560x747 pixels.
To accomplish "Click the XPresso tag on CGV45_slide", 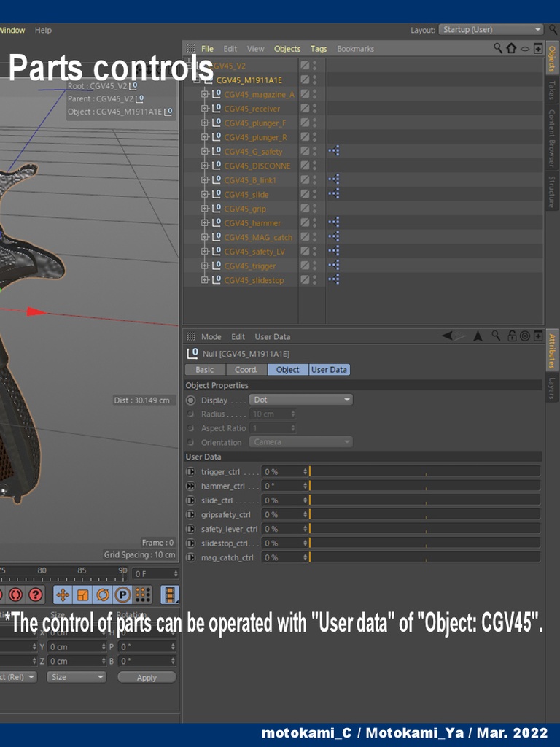I will point(334,194).
